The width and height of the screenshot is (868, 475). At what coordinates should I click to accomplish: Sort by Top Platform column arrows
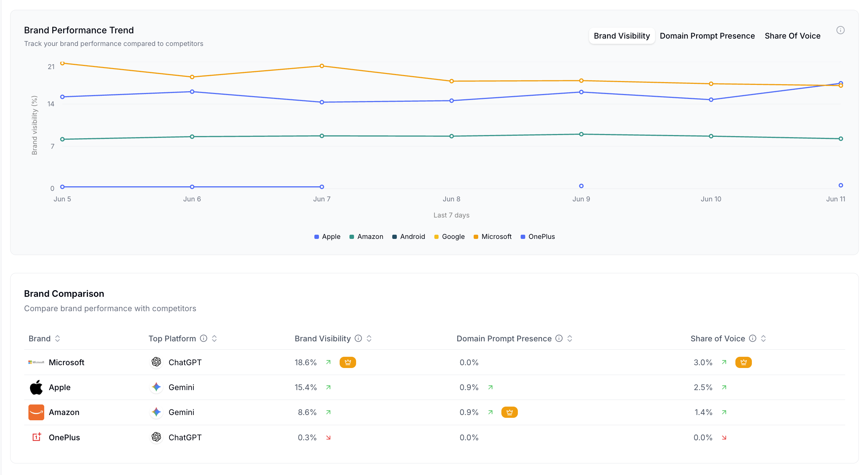pyautogui.click(x=214, y=339)
